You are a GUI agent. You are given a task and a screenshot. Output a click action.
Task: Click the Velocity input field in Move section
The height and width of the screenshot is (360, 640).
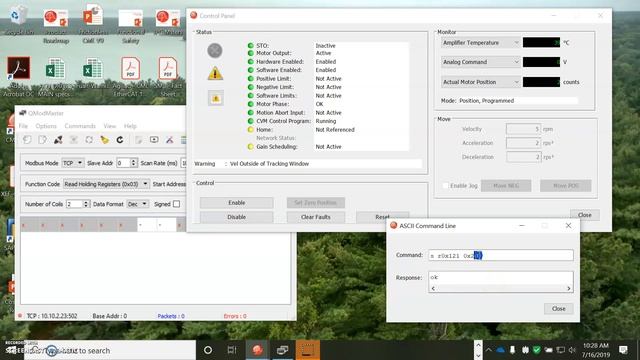click(x=523, y=129)
